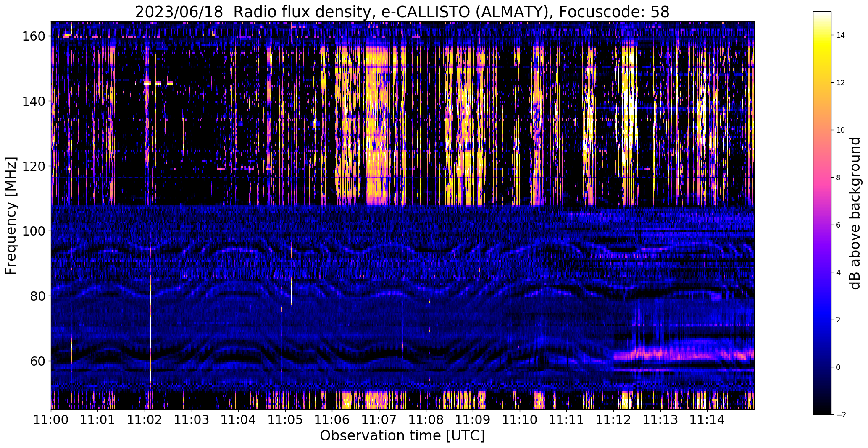Click the 120 frequency tick label
This screenshot has height=448, width=868.
(34, 166)
